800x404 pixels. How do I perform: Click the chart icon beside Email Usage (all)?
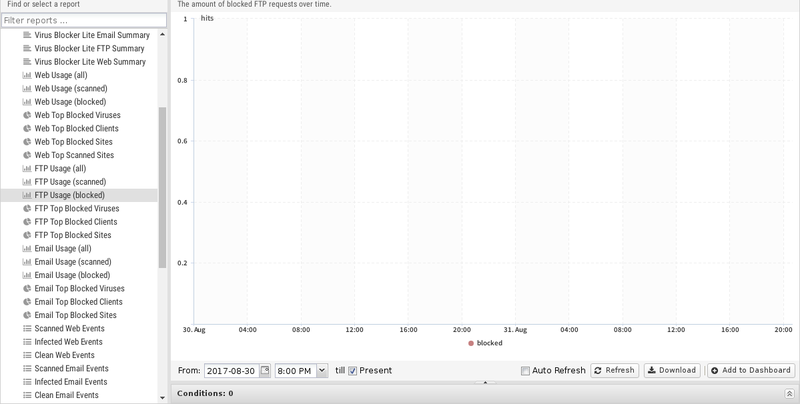click(x=27, y=248)
